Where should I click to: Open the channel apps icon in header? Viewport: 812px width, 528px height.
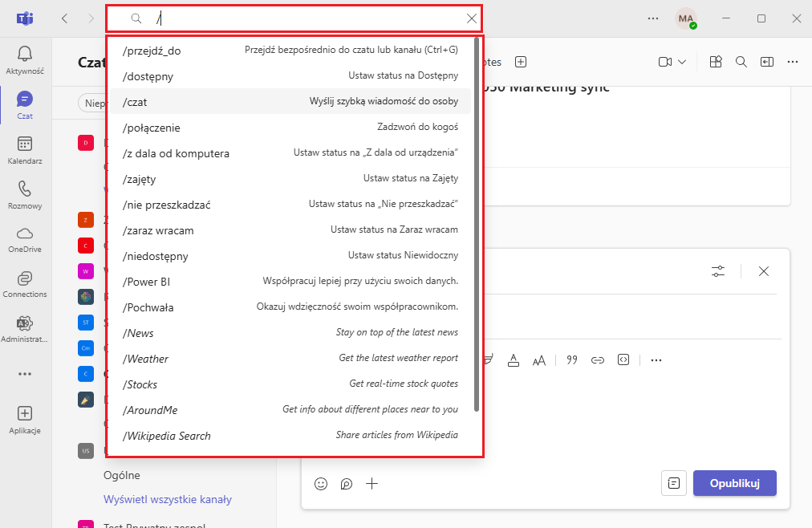[x=716, y=62]
